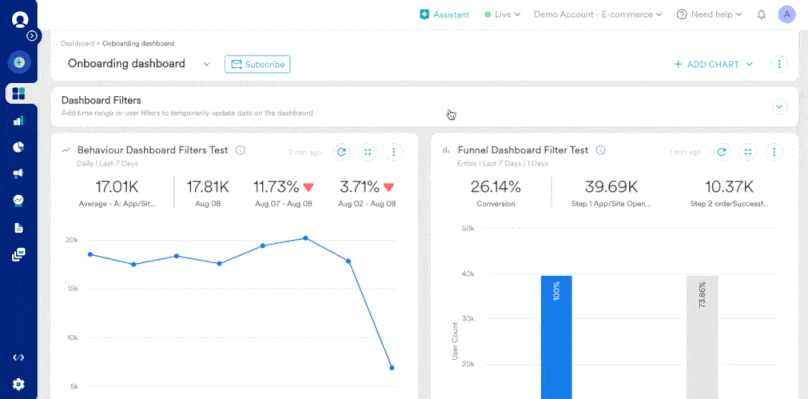
Task: Open Behaviour Dashboard Filters Test three-dot menu
Action: pyautogui.click(x=394, y=152)
